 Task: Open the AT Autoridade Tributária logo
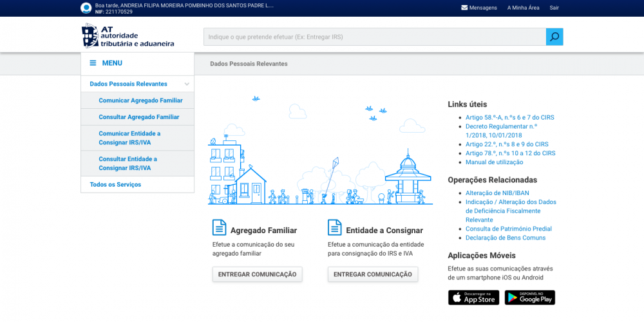128,36
